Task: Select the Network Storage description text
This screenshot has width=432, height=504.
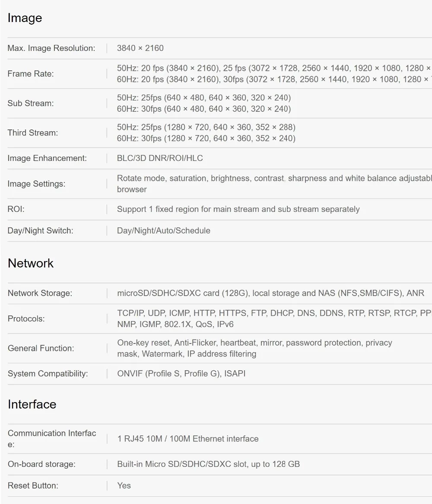Action: (271, 293)
